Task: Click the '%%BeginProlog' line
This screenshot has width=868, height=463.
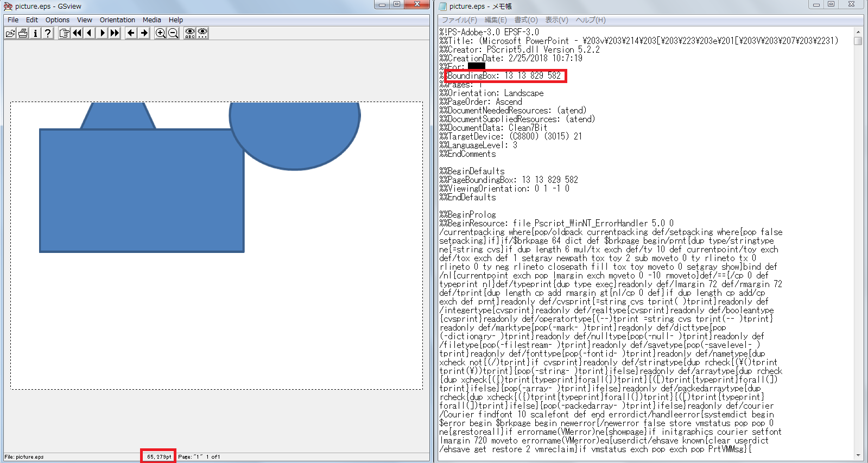Action: click(467, 214)
